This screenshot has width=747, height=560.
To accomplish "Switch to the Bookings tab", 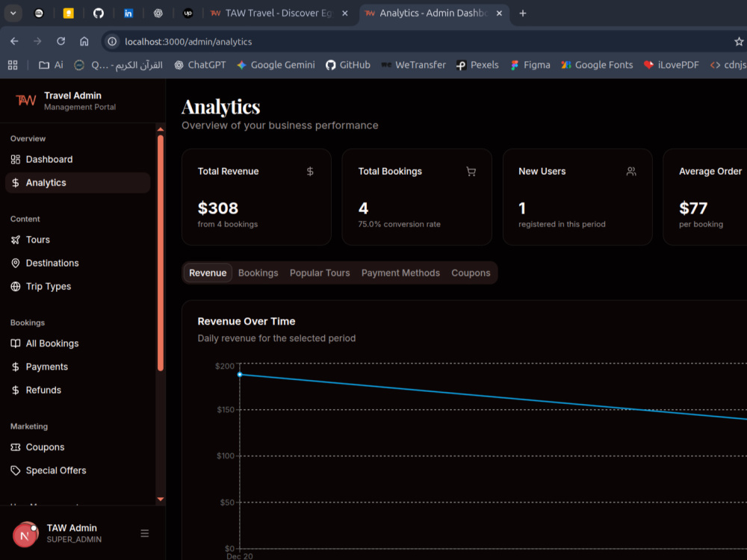I will click(258, 273).
